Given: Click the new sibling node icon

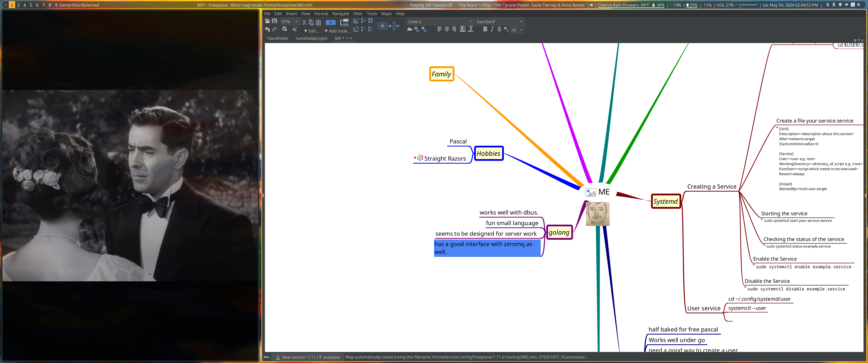Looking at the screenshot, I should pyautogui.click(x=344, y=22).
